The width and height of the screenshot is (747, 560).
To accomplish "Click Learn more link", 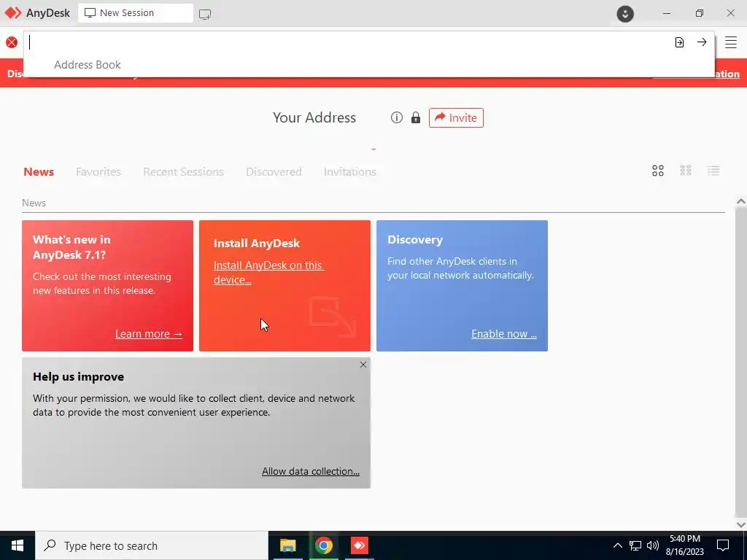I will (x=149, y=334).
